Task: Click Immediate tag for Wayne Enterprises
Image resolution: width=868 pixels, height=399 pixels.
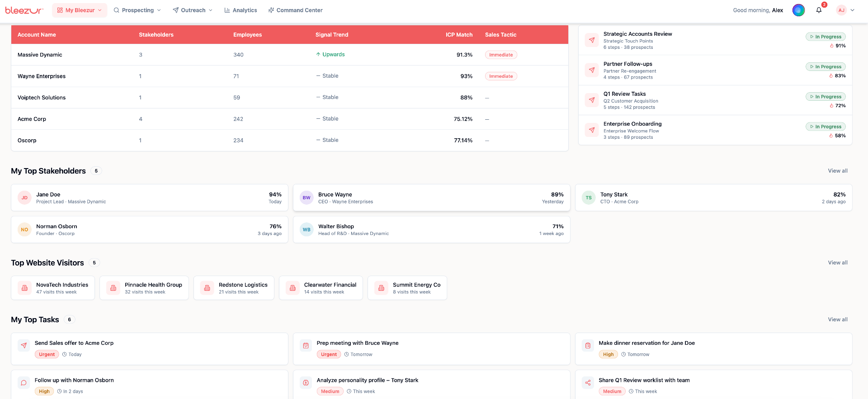Action: tap(501, 76)
